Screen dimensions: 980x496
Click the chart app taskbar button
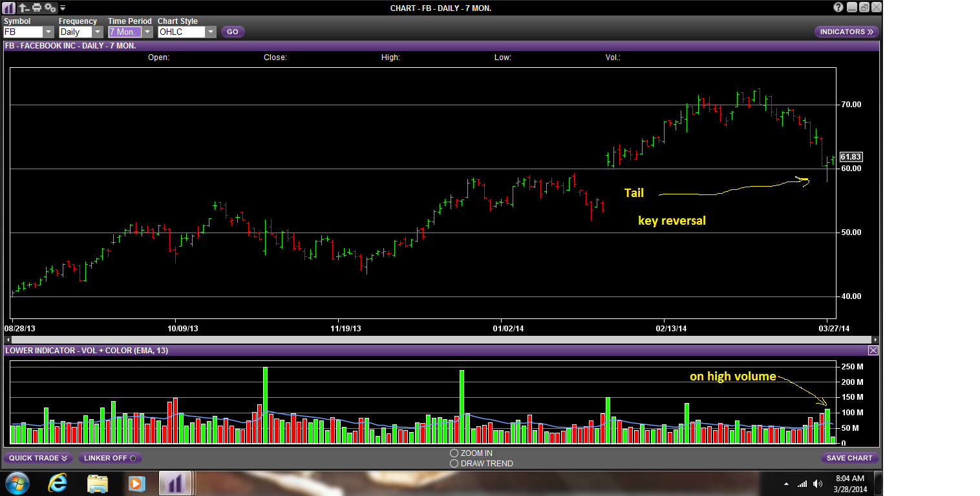click(175, 483)
